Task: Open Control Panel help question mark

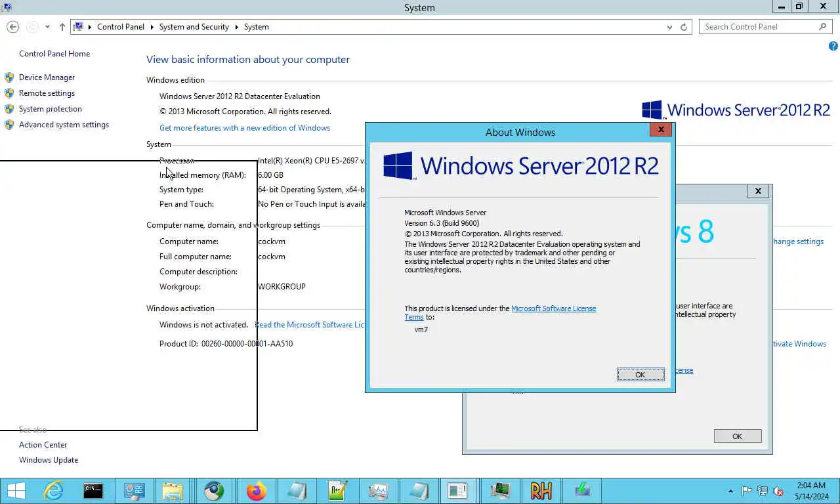Action: (833, 46)
